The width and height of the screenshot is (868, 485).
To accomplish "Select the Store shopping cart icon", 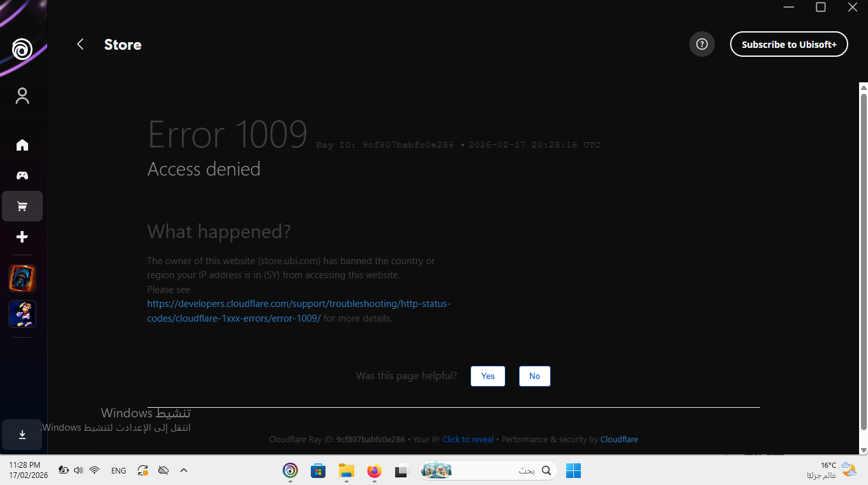I will [x=22, y=206].
